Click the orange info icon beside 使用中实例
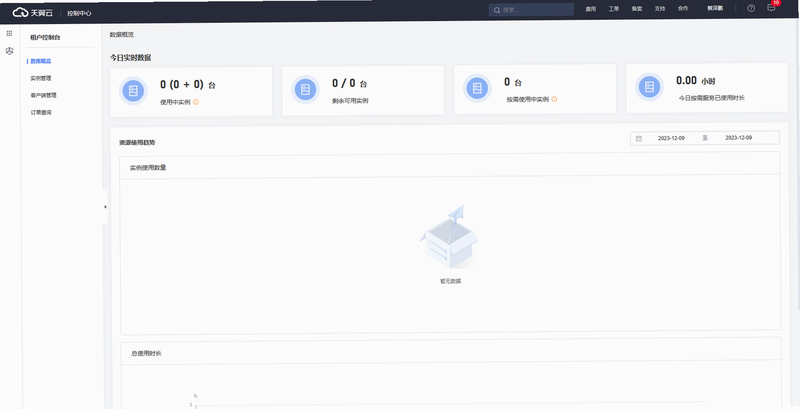The height and width of the screenshot is (409, 800). point(196,102)
